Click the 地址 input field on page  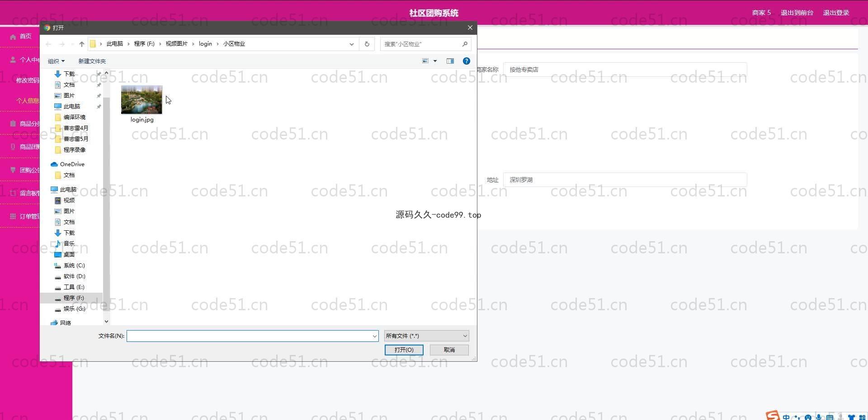[x=625, y=180]
